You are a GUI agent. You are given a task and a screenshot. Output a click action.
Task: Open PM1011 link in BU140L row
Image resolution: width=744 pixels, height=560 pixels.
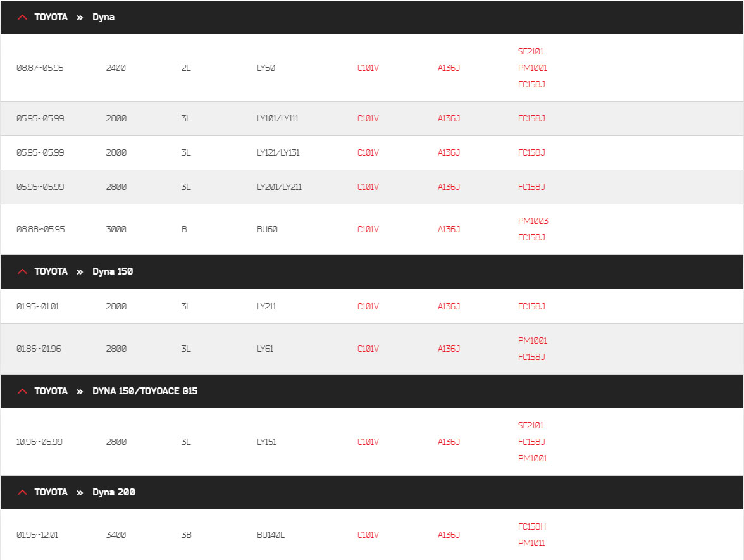click(x=531, y=544)
